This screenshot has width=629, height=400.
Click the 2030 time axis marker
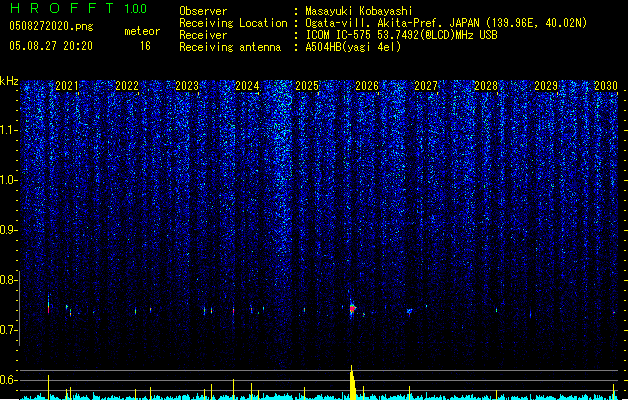coord(606,85)
